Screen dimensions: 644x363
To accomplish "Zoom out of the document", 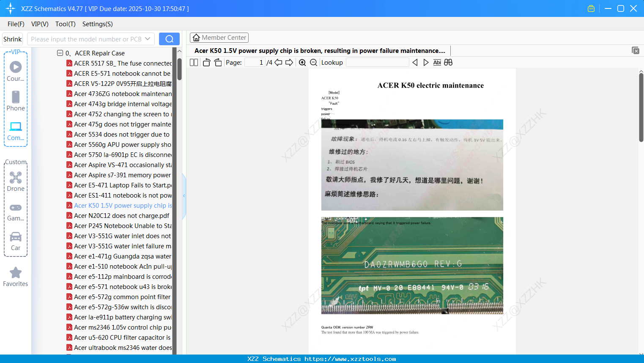I will 314,62.
